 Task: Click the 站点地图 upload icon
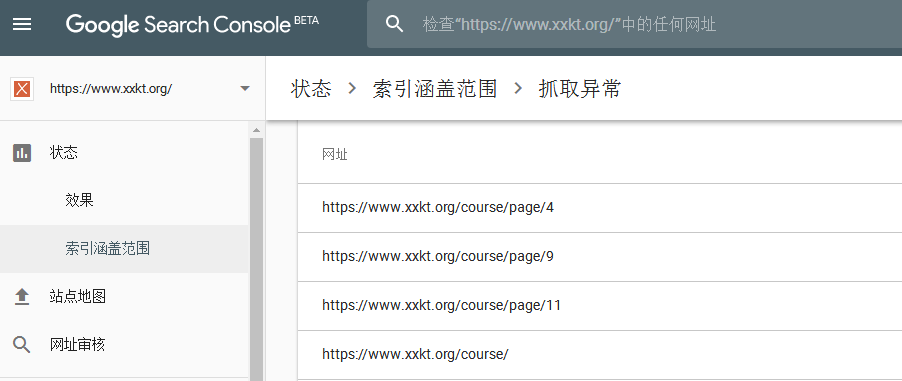[22, 297]
